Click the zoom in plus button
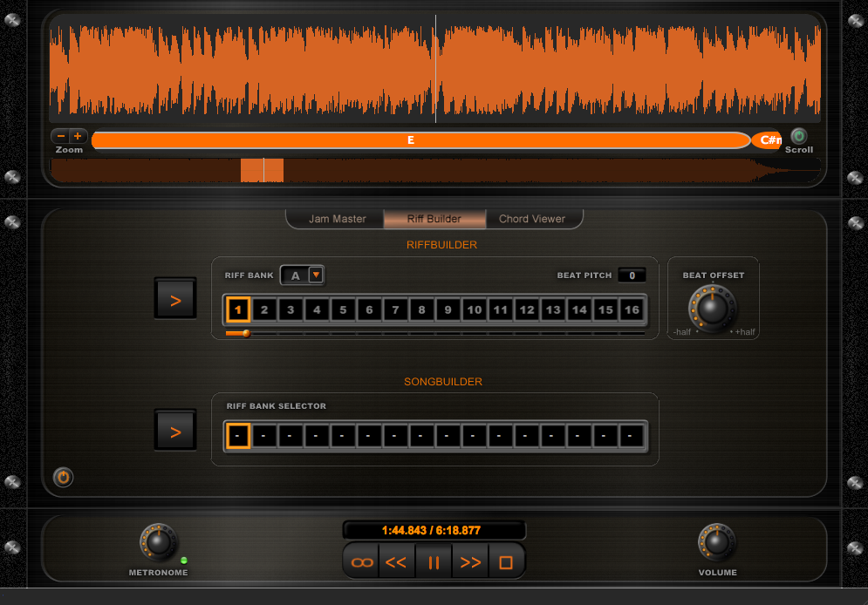The width and height of the screenshot is (868, 605). click(78, 136)
